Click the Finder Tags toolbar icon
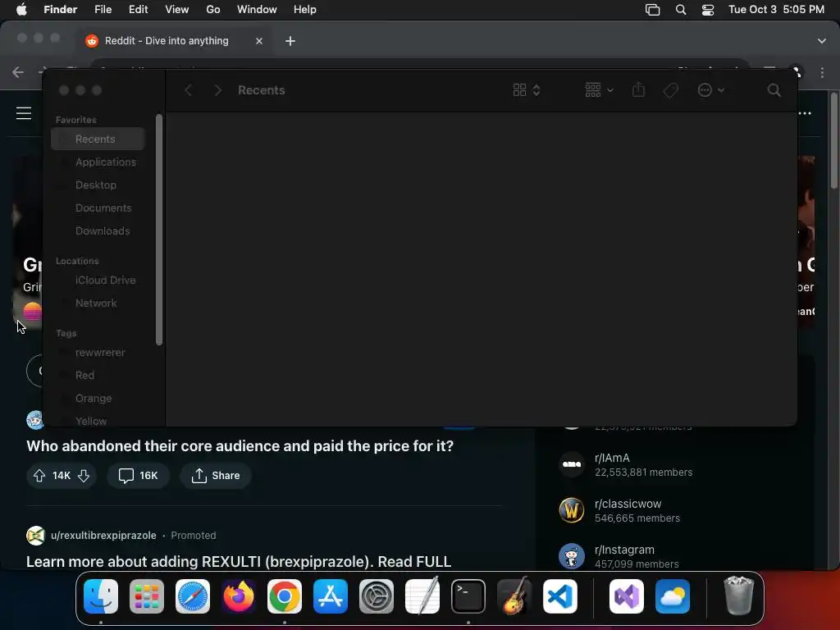Viewport: 840px width, 630px height. click(670, 90)
